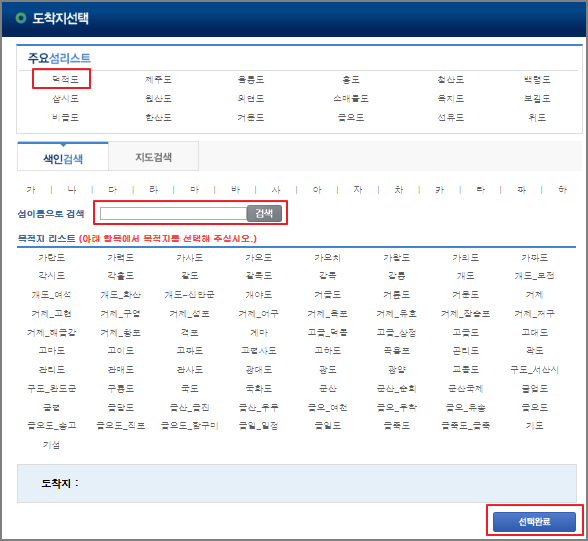Select 고하도 in the destination list
This screenshot has width=588, height=541.
pyautogui.click(x=327, y=351)
